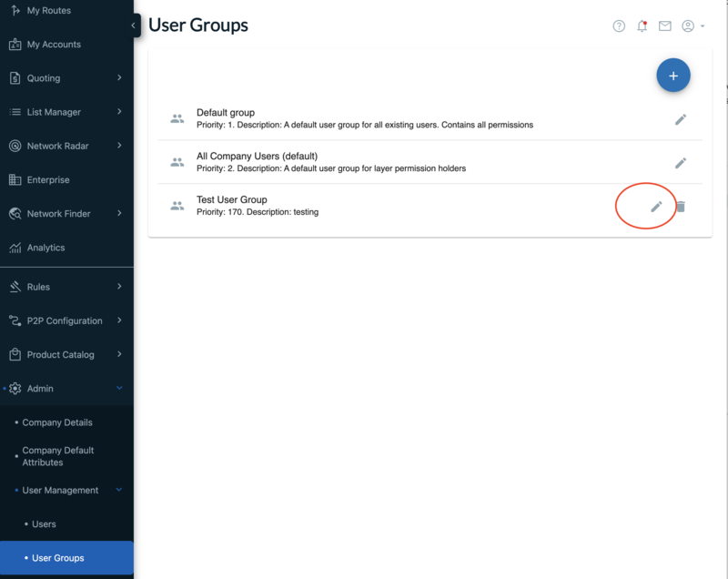Edit All Company Users via its pencil icon
This screenshot has height=579, width=728.
coord(681,162)
